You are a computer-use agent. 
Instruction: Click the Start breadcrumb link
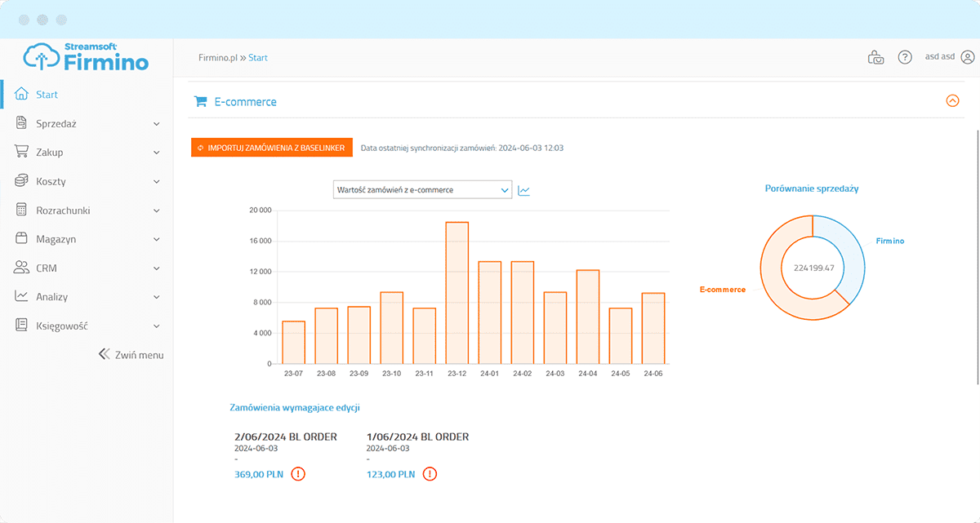(x=258, y=58)
